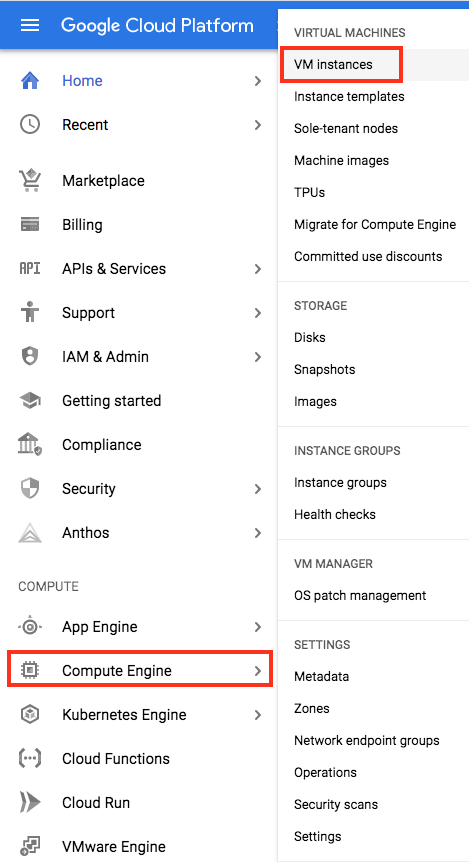Click the Security shield icon
The width and height of the screenshot is (469, 862).
coord(30,488)
